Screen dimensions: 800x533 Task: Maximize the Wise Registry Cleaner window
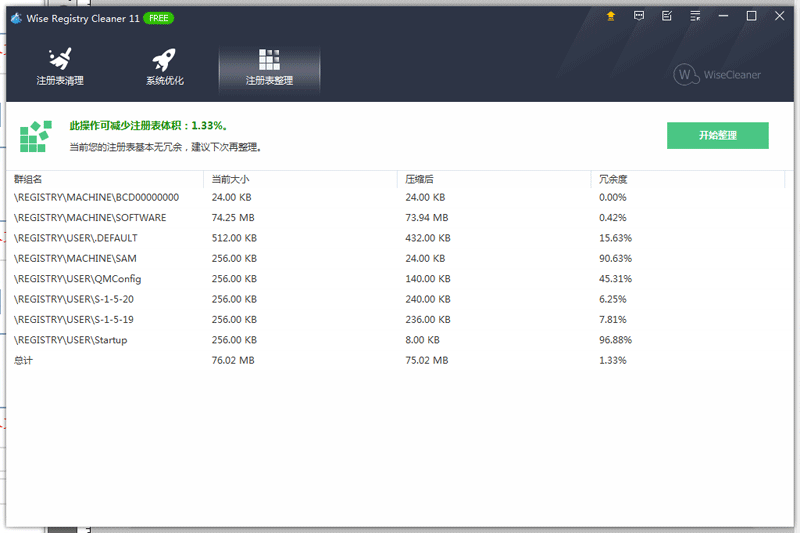pyautogui.click(x=751, y=16)
